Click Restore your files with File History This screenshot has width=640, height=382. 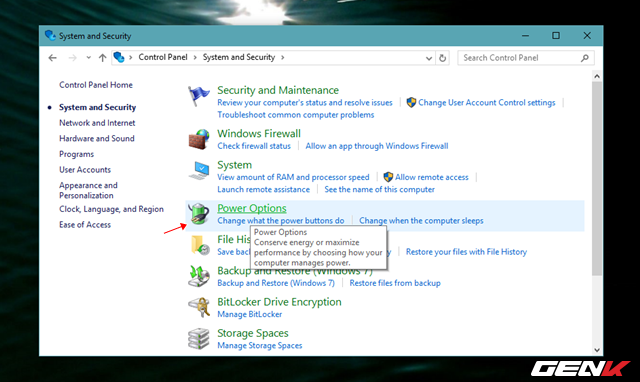466,252
